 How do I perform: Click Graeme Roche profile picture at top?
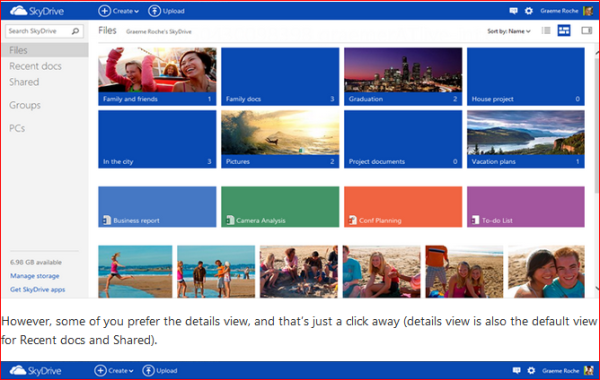587,11
